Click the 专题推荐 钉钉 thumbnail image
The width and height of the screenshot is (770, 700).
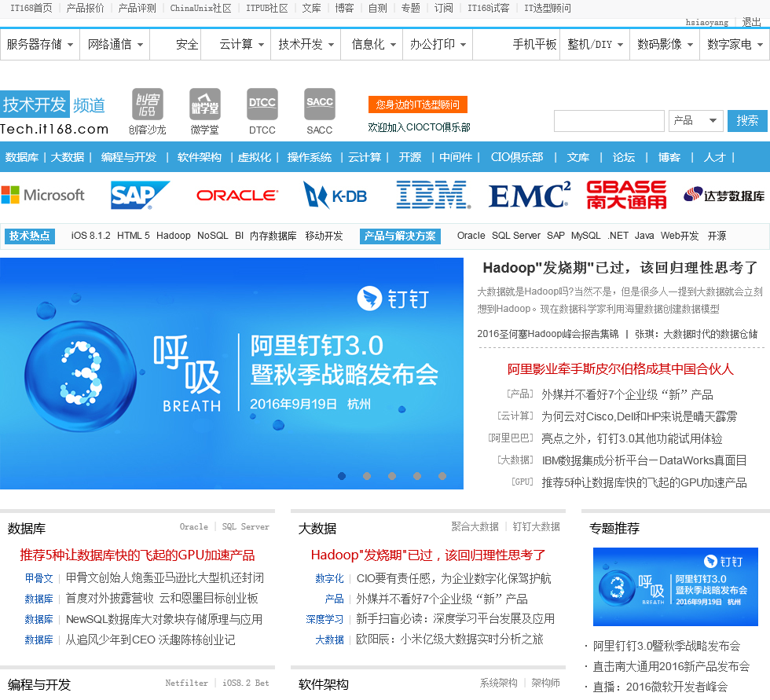[675, 587]
